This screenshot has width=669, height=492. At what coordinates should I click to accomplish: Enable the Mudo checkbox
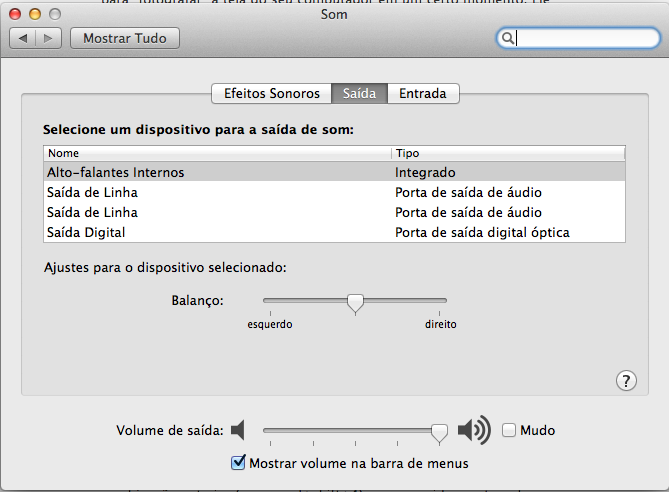pyautogui.click(x=509, y=430)
